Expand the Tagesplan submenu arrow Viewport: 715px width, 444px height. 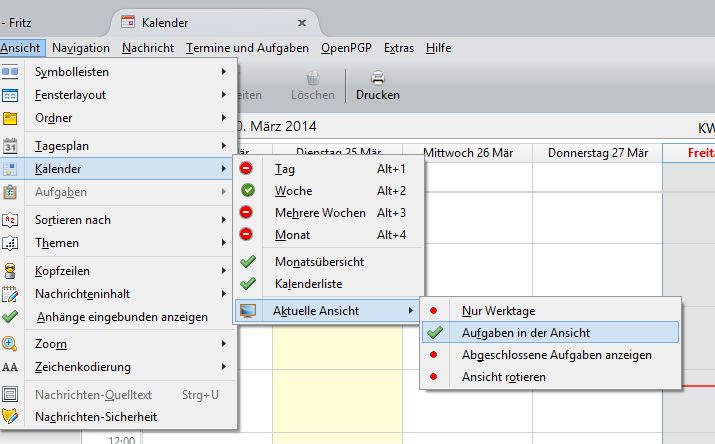[x=223, y=145]
